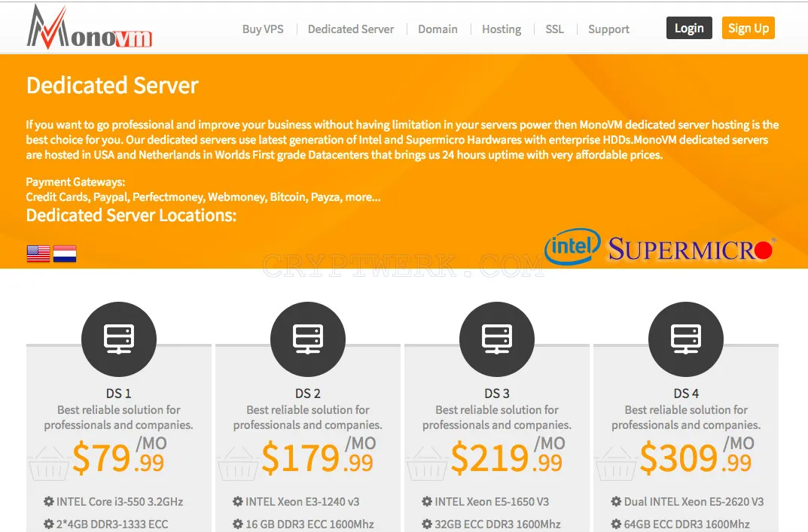Click the 16 GB DDR3 ECC 1600Mhz text
This screenshot has width=808, height=532.
309,524
